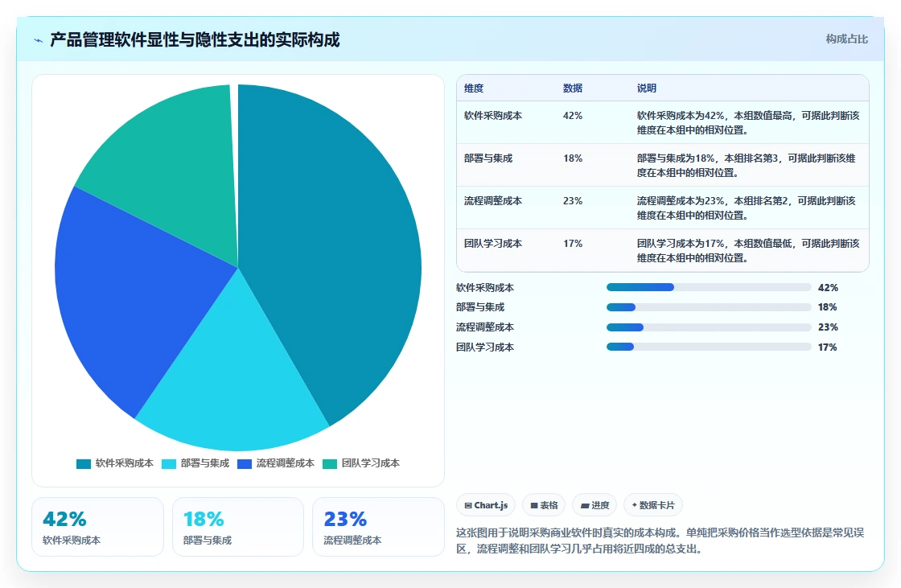Toggle 部署与集成 legend swatch in the chart
This screenshot has width=901, height=588.
click(x=169, y=464)
